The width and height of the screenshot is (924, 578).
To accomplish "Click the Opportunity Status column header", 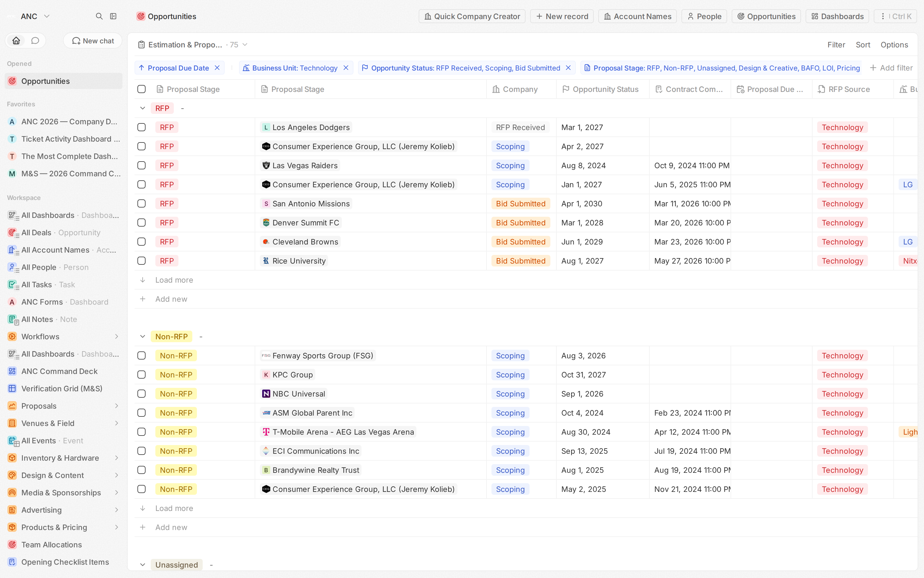I will (603, 89).
